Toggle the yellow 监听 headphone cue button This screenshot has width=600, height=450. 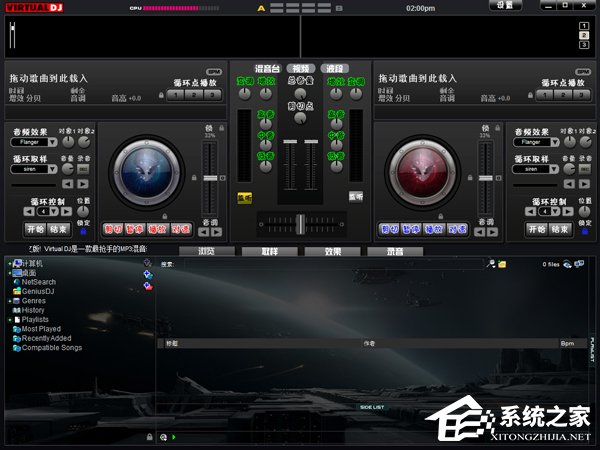click(245, 198)
